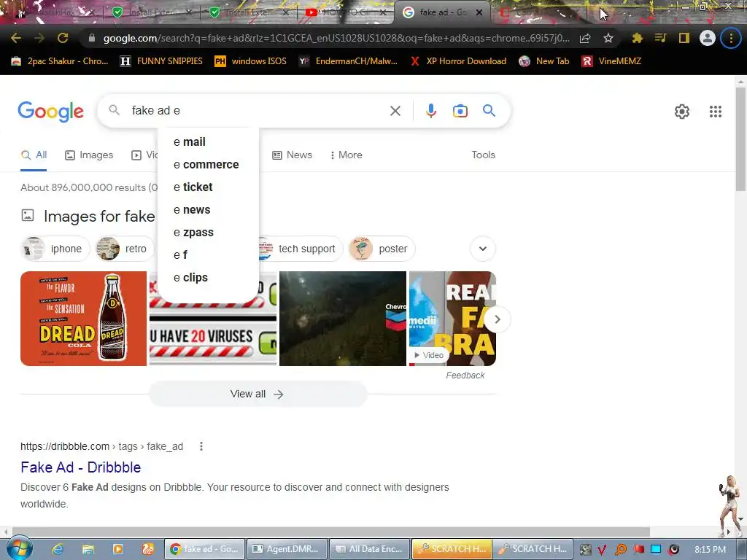Switch to the 'Agent.DMR...' taskbar window
747x560 pixels.
click(x=287, y=549)
